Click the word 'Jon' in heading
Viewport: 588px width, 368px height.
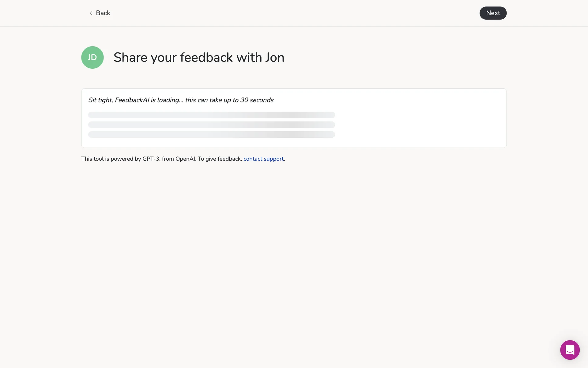pyautogui.click(x=275, y=57)
